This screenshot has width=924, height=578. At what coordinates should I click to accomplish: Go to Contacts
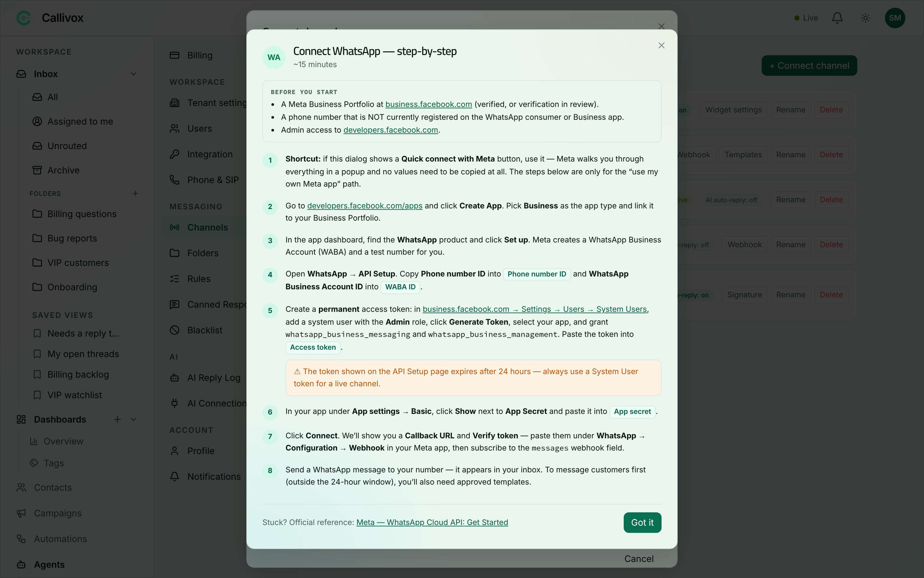point(53,488)
